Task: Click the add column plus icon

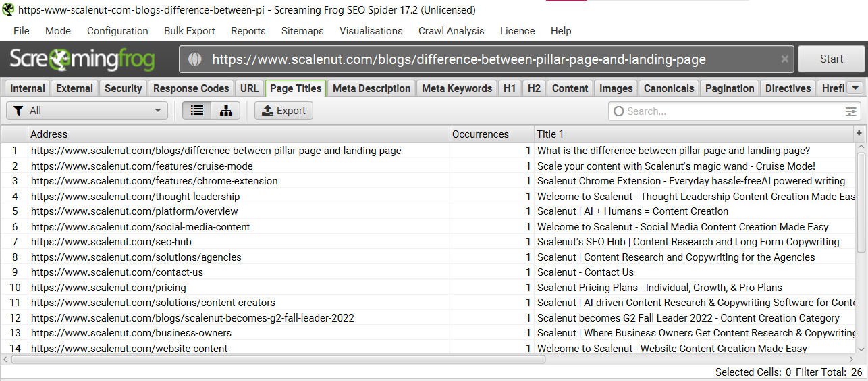Action: pyautogui.click(x=859, y=133)
